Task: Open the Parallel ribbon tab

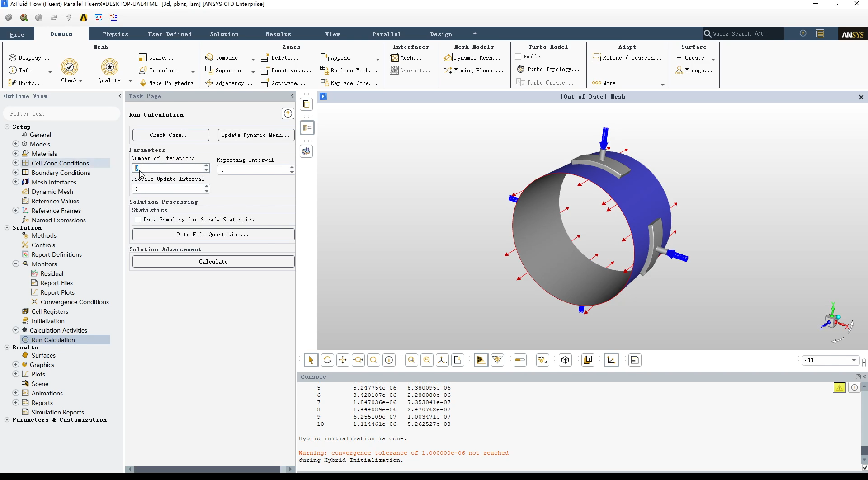Action: [387, 34]
